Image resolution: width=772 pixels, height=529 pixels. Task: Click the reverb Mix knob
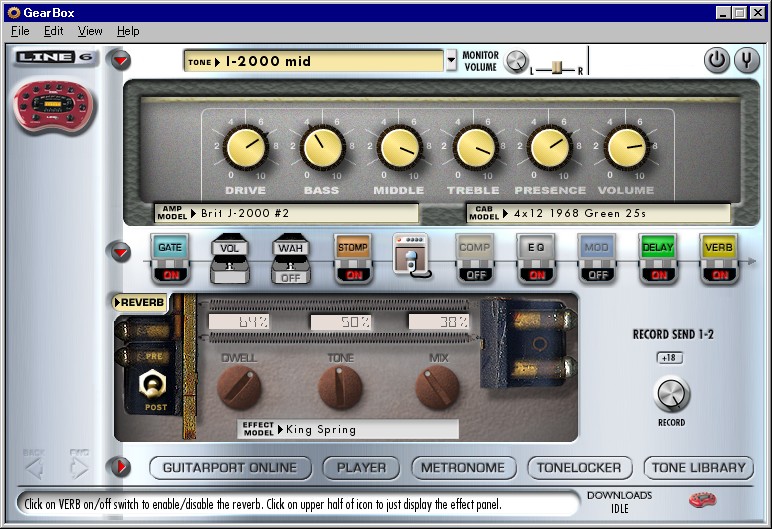tap(437, 388)
